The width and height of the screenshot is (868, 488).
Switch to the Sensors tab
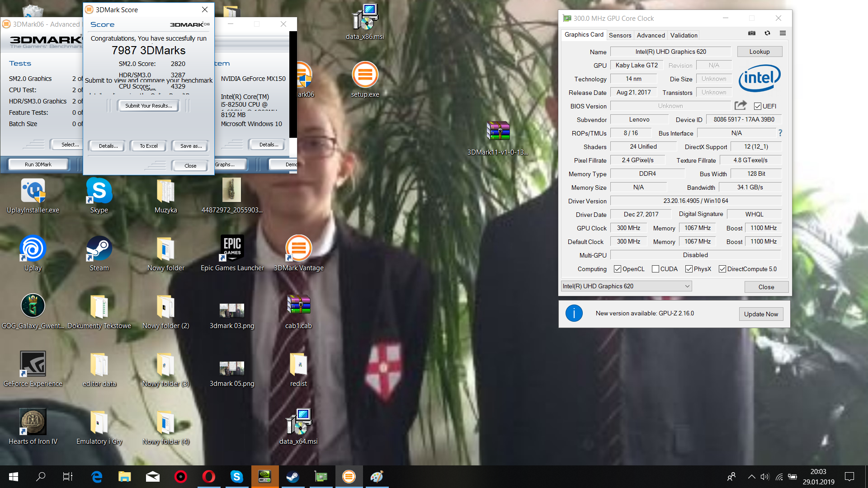tap(620, 35)
